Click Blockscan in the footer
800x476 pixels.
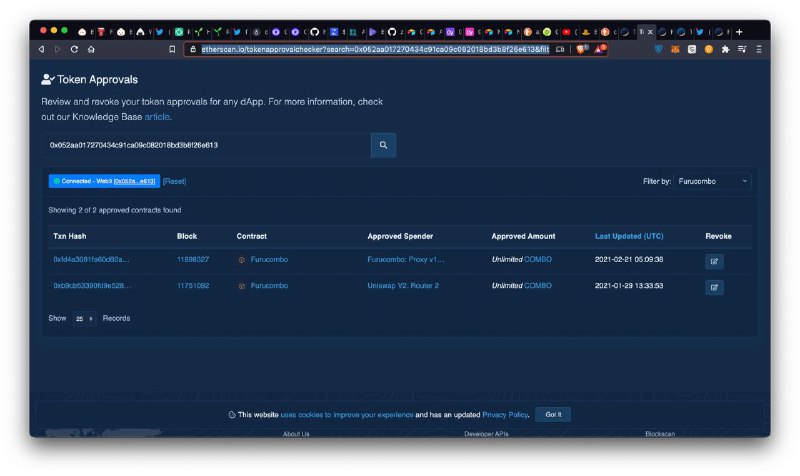660,434
